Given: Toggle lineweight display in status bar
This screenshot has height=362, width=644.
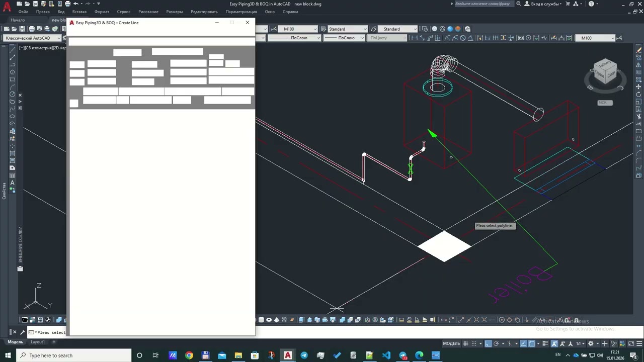Looking at the screenshot, I should coord(545,343).
